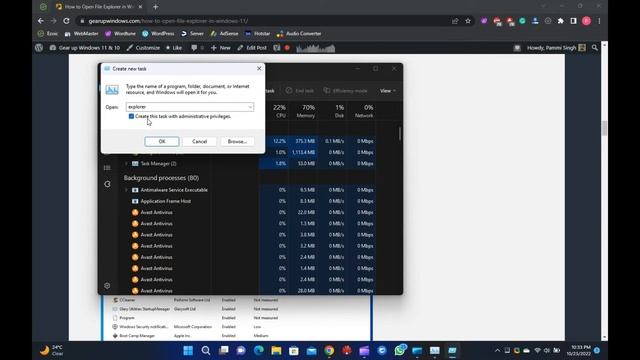Go forward in the Chrome browser

point(53,21)
